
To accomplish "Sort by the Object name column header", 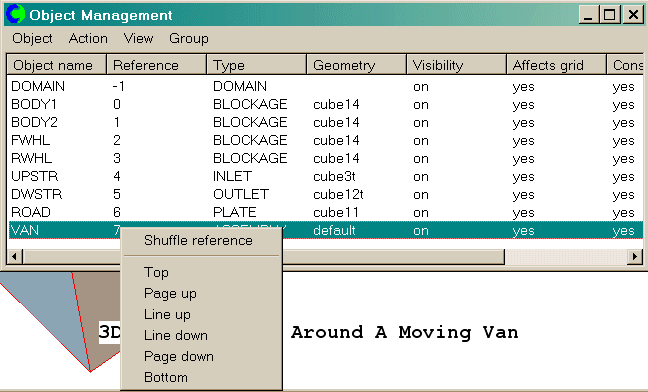I will pyautogui.click(x=57, y=65).
